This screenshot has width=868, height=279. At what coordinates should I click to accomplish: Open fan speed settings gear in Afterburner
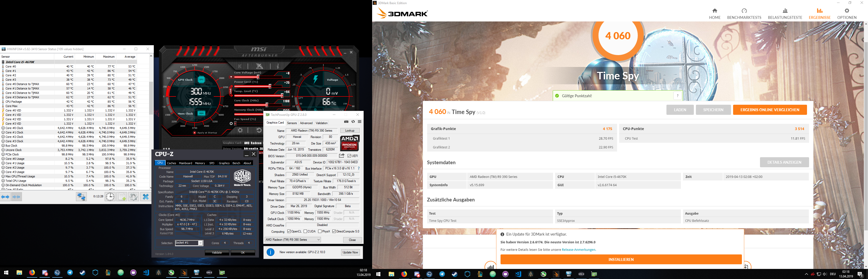[x=231, y=124]
